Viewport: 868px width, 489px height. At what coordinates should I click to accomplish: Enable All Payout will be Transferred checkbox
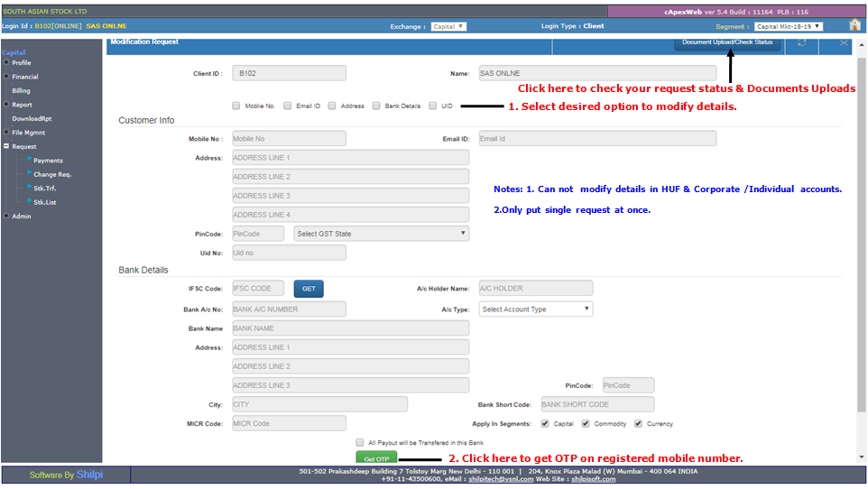[x=360, y=442]
